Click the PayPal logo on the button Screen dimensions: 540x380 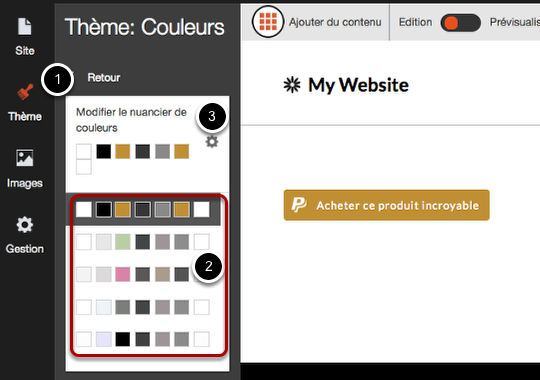(299, 205)
